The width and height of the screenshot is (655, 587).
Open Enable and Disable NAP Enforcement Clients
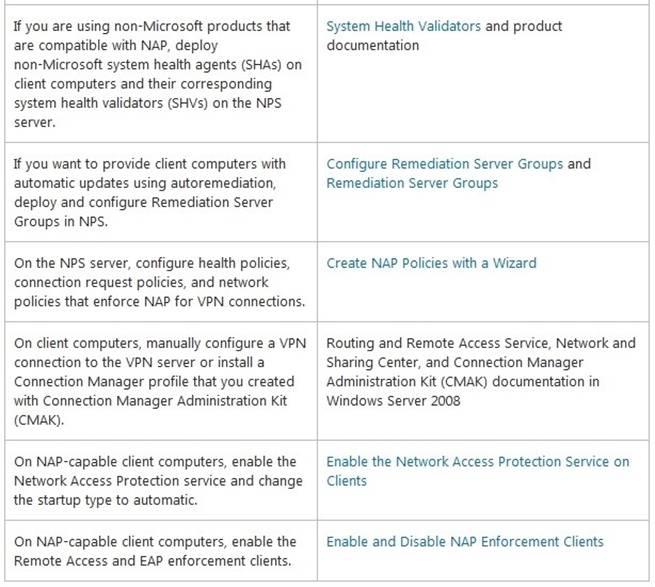tap(465, 542)
